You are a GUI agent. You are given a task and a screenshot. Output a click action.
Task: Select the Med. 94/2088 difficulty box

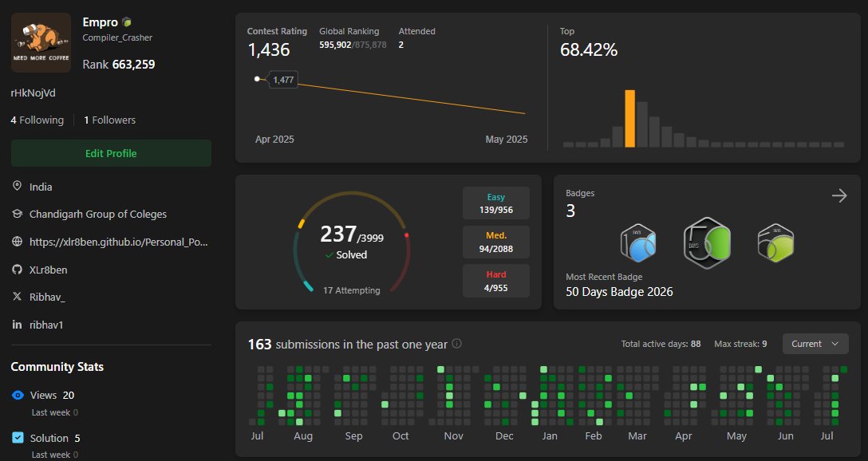(496, 242)
